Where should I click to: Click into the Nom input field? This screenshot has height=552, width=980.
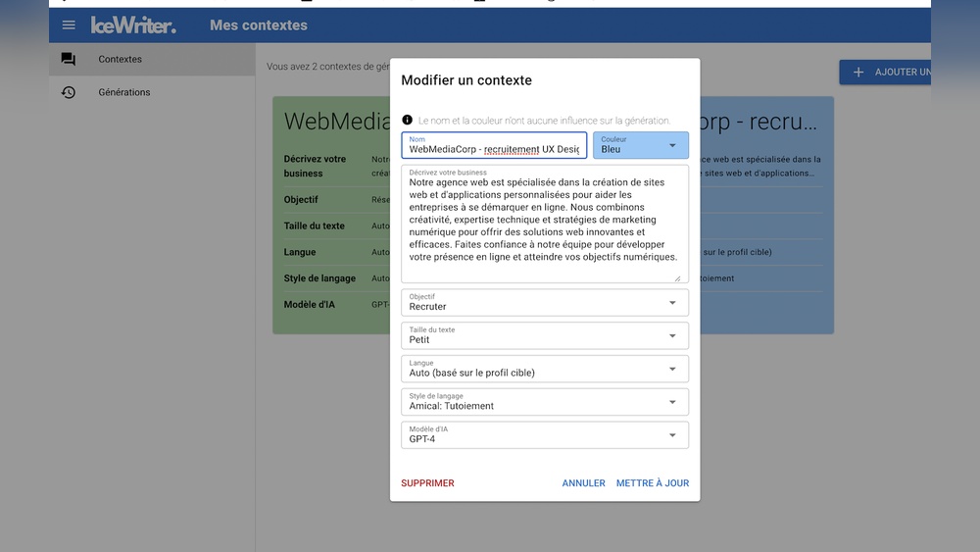(494, 149)
